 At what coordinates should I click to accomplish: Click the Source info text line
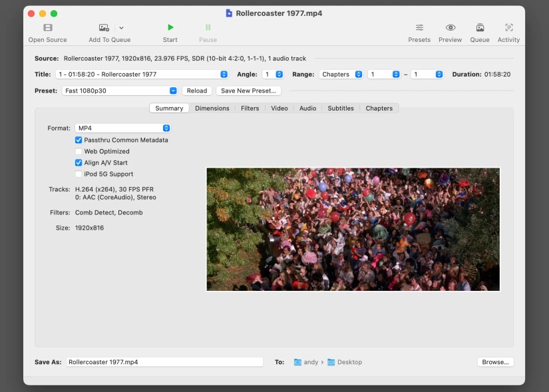[185, 59]
